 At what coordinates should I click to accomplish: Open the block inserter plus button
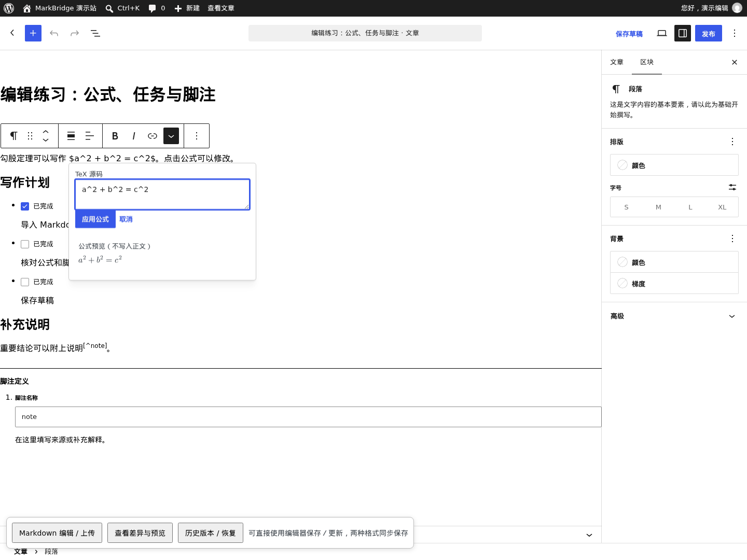[33, 33]
